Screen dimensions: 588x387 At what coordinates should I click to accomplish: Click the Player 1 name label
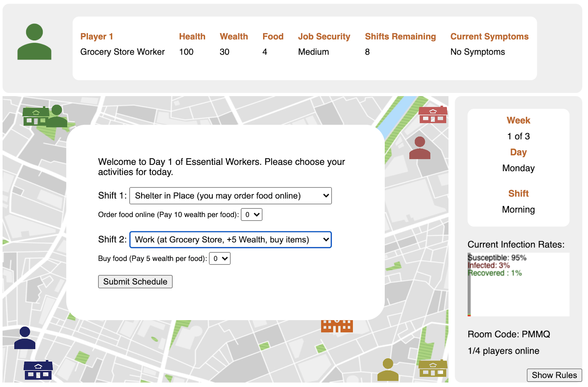tap(97, 36)
